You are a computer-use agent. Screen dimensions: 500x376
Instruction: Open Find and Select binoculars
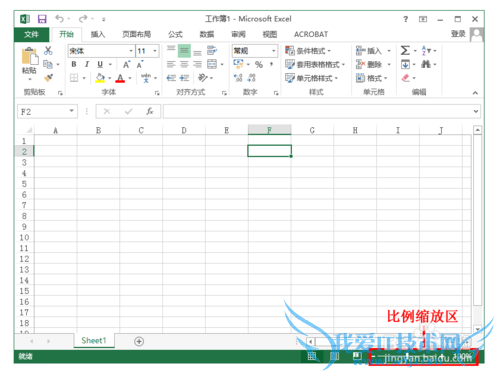pyautogui.click(x=426, y=64)
